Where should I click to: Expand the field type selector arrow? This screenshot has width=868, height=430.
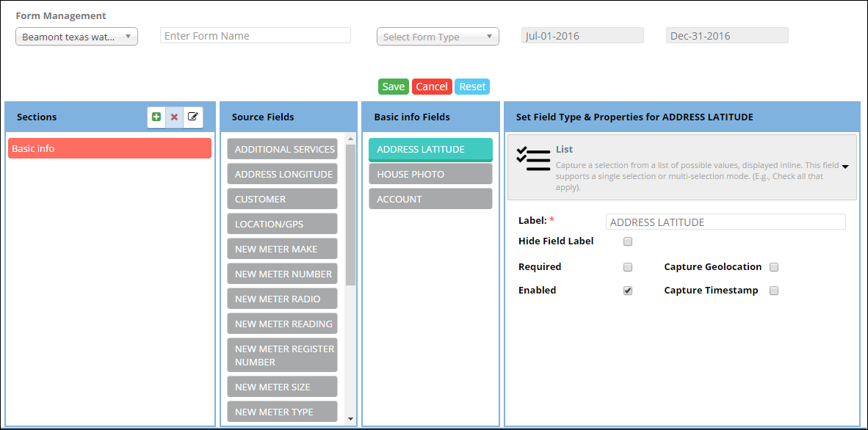pyautogui.click(x=845, y=167)
